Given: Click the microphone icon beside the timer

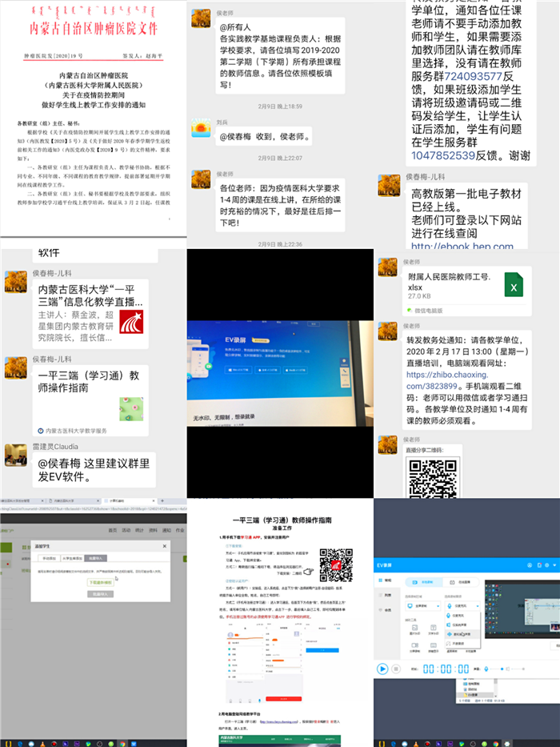Looking at the screenshot, I should [486, 669].
